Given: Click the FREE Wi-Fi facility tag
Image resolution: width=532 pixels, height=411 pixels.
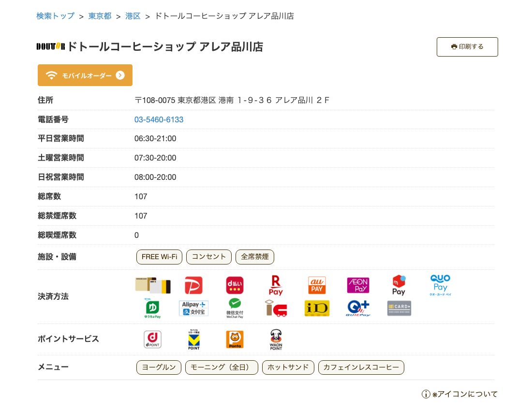Looking at the screenshot, I should (x=159, y=257).
